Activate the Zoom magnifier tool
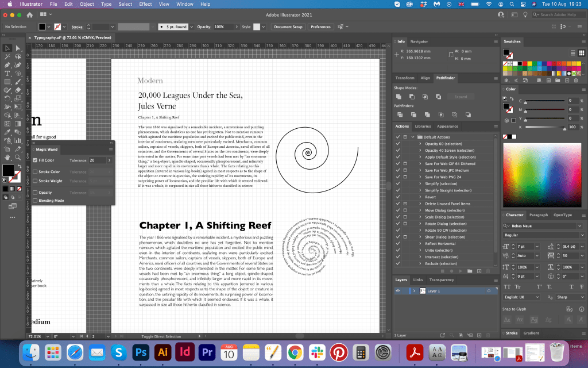This screenshot has width=588, height=368. (17, 156)
